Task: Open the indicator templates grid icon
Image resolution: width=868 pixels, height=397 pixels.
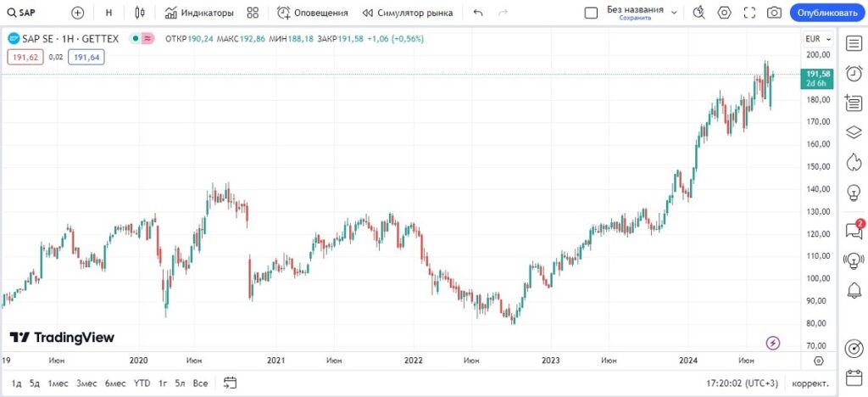Action: point(253,12)
